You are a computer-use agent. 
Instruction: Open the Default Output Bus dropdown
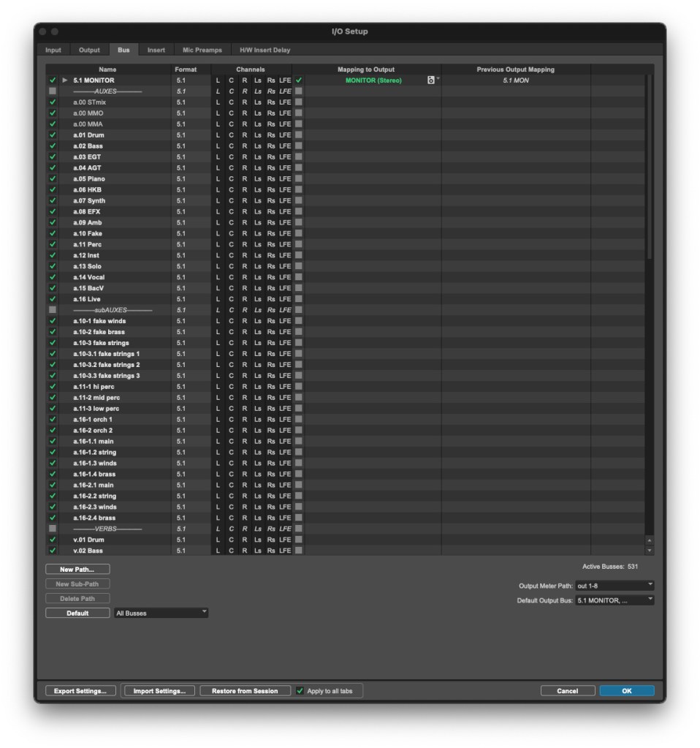pos(614,600)
